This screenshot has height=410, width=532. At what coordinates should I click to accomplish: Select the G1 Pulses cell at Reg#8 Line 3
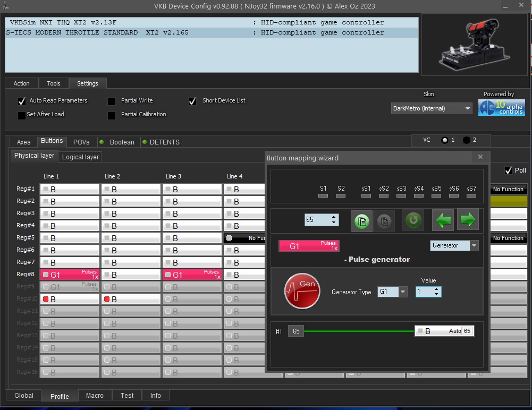point(192,275)
